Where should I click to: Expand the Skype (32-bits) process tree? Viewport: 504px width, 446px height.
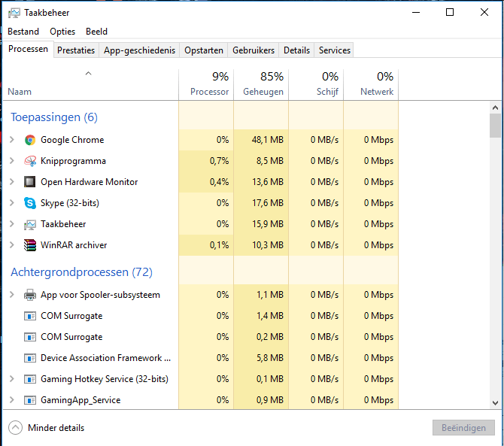click(x=12, y=203)
